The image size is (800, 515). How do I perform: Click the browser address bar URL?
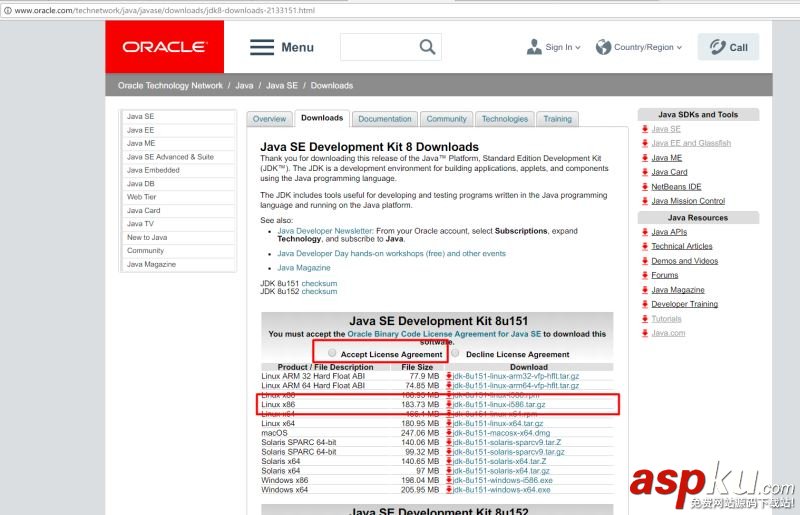(164, 10)
